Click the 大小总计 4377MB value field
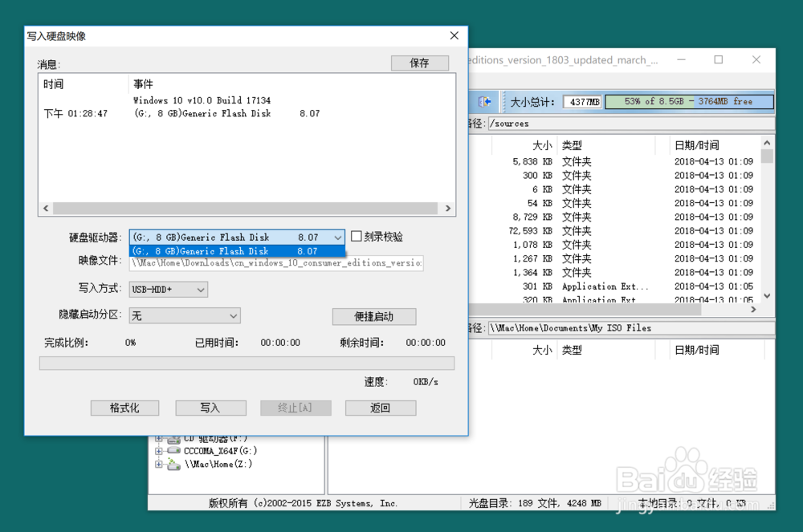The width and height of the screenshot is (803, 532). click(x=583, y=102)
